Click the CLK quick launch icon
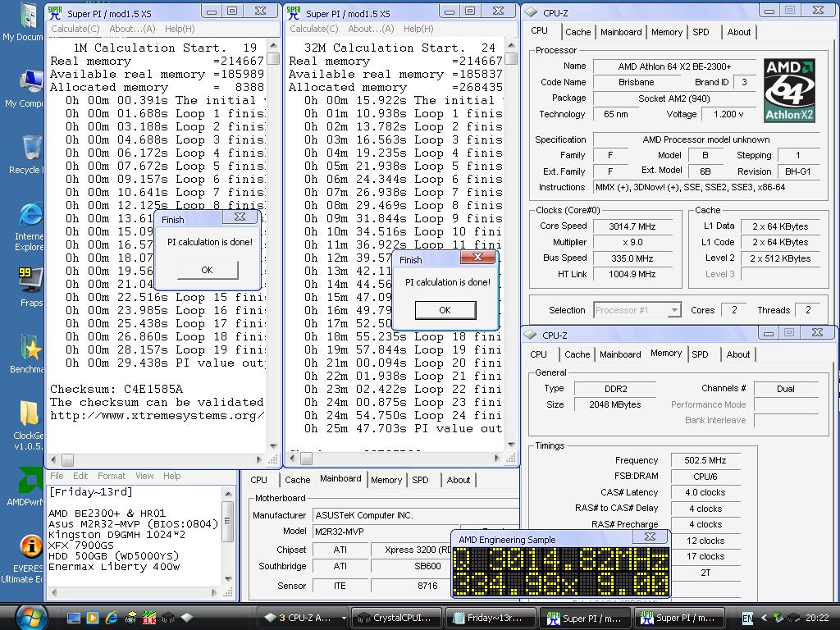Screen dimensions: 840x630 (x=149, y=619)
